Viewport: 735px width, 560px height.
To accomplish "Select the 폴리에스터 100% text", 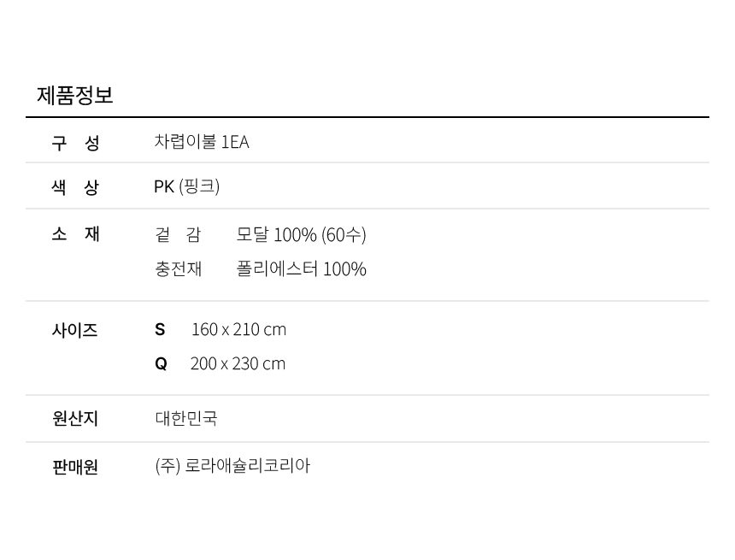I will click(x=301, y=268).
